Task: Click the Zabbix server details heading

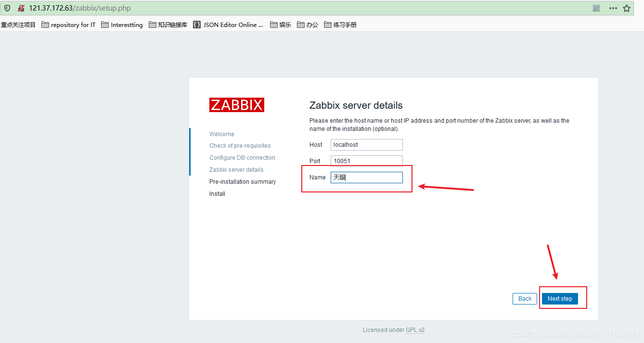Action: [356, 105]
